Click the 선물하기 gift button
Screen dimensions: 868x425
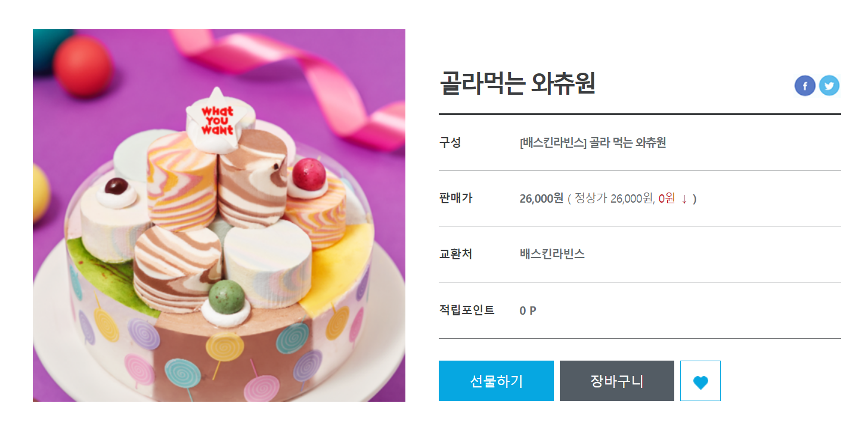point(496,381)
